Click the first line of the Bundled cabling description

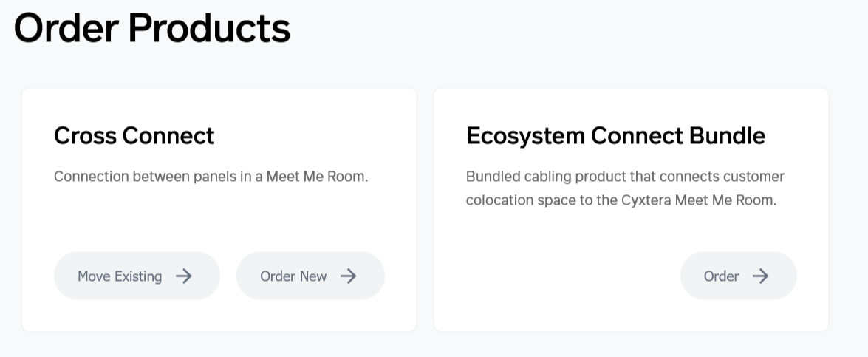point(625,177)
